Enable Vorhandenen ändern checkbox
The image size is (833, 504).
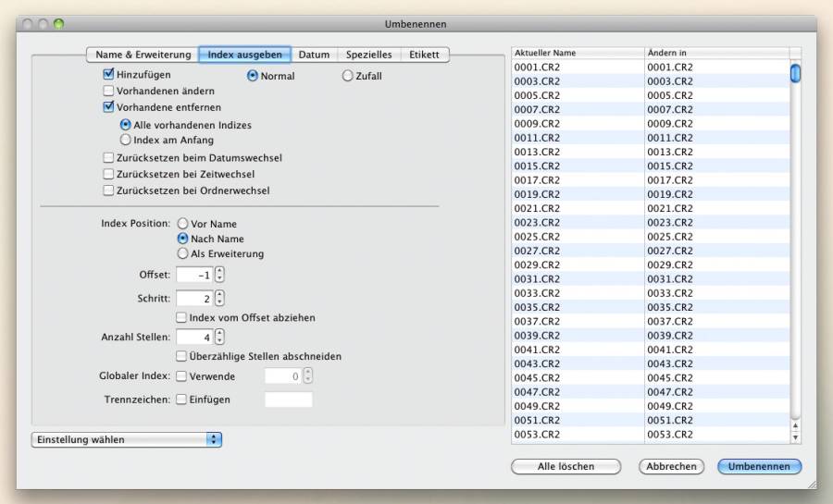pos(108,91)
